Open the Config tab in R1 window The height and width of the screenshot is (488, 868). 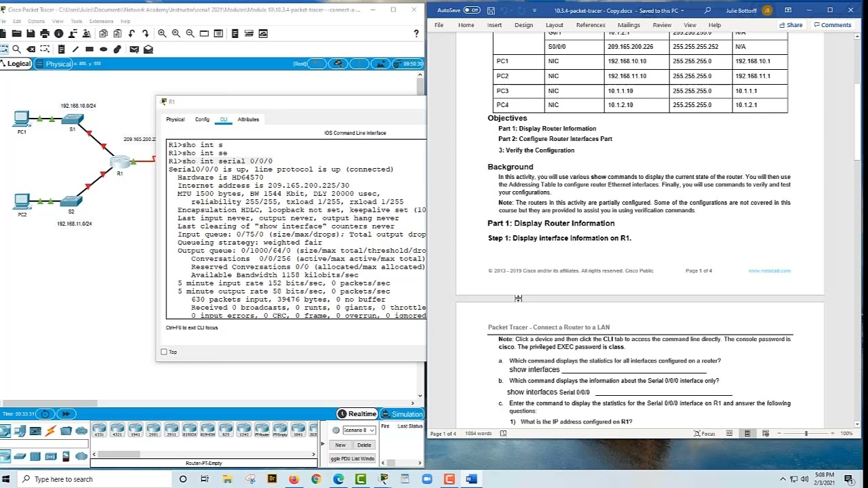pyautogui.click(x=202, y=119)
